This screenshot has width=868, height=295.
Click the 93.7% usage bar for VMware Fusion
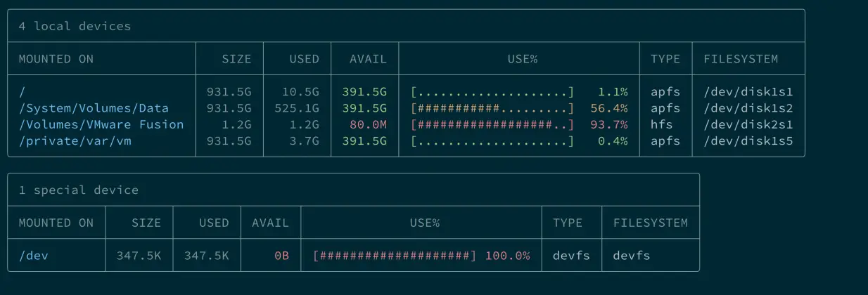pyautogui.click(x=492, y=124)
